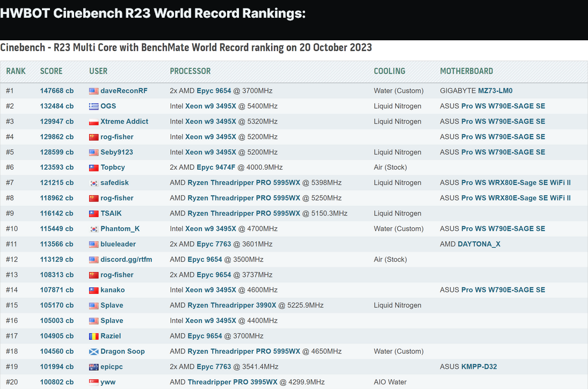
Task: Click the China flag in the rank #4 row
Action: click(x=94, y=137)
